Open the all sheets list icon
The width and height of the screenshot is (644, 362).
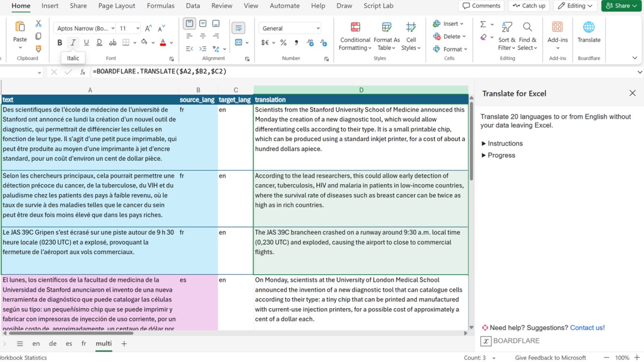pyautogui.click(x=20, y=344)
